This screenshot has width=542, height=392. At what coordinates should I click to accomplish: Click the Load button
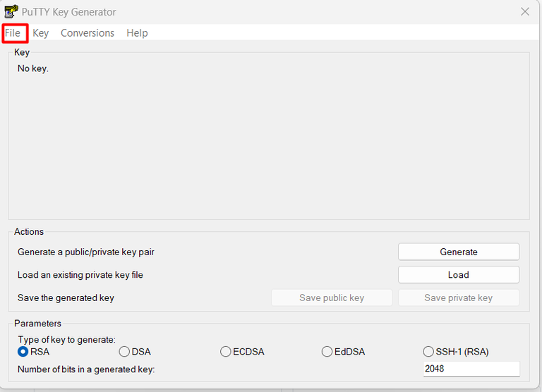[458, 275]
